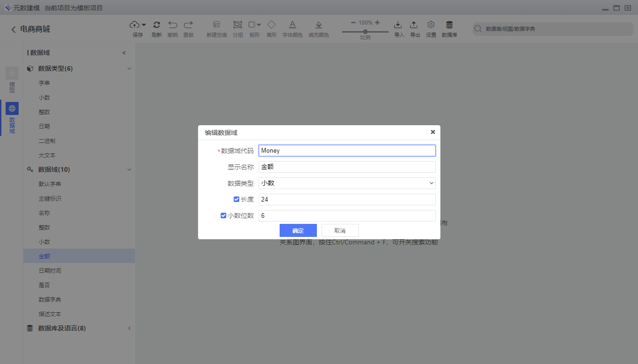This screenshot has height=364, width=638.
Task: Select the Diamond (菱形) shape tool
Action: (271, 25)
